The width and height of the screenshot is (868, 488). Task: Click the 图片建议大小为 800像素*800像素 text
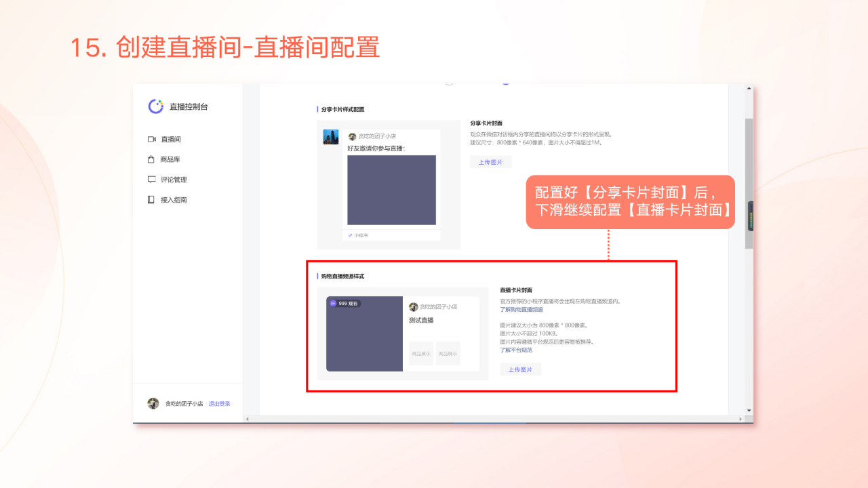(x=544, y=325)
